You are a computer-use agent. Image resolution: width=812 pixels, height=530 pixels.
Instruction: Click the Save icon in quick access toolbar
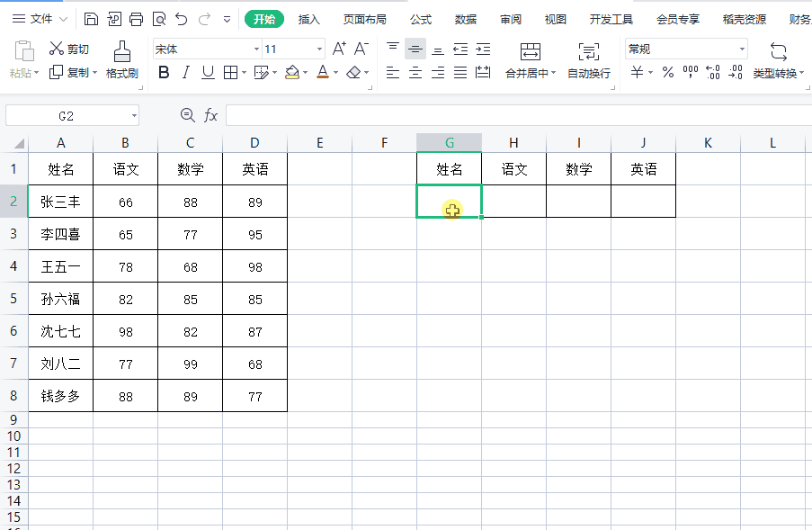91,19
